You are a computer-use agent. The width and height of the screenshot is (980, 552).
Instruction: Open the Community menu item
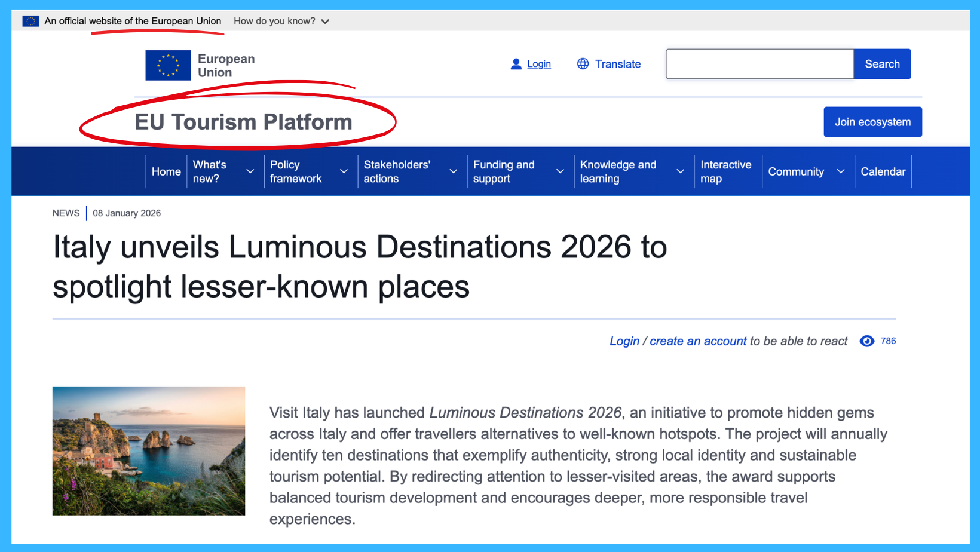click(x=796, y=171)
